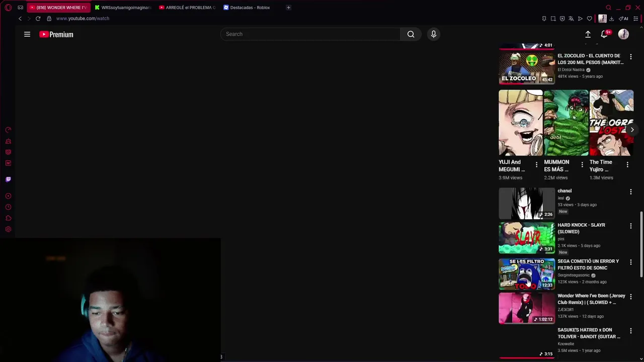This screenshot has width=644, height=362.
Task: Open options for HARD KNOCK - SLAYR video
Action: click(x=631, y=226)
